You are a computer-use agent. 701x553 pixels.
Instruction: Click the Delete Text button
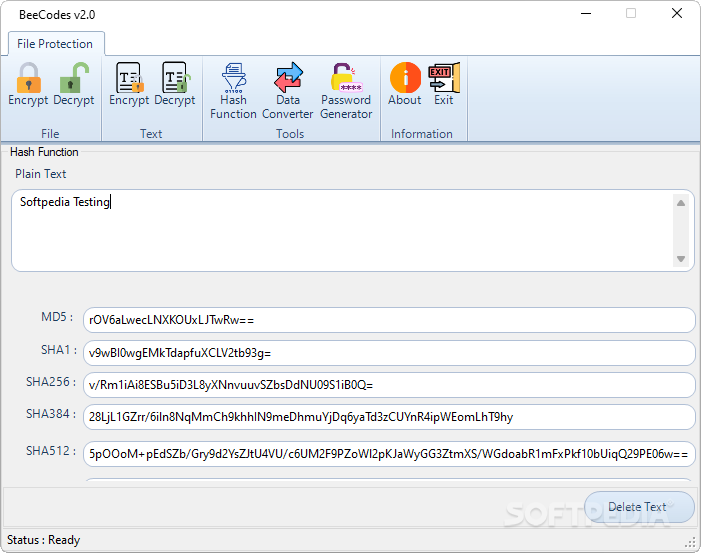click(639, 507)
